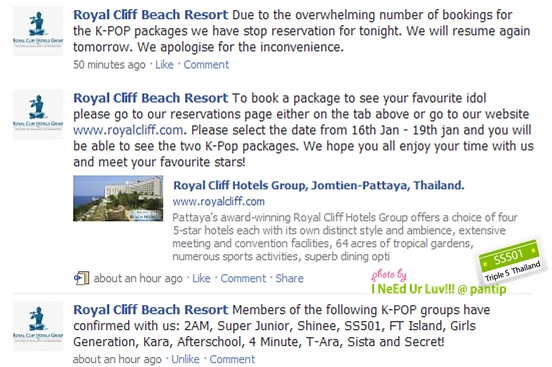Click the shared link icon beside 'about an hour ago'
This screenshot has width=552, height=367.
click(x=81, y=278)
